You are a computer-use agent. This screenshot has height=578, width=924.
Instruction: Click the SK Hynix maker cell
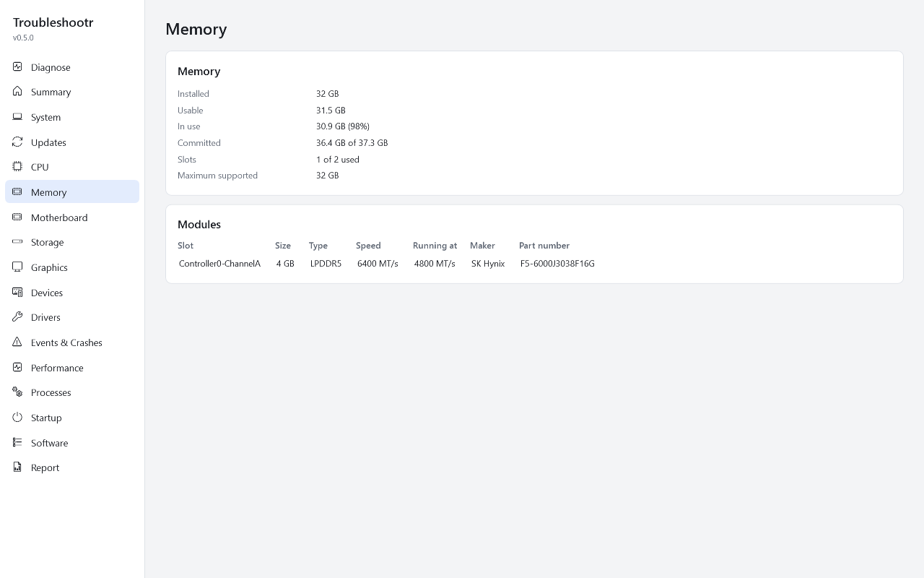488,264
